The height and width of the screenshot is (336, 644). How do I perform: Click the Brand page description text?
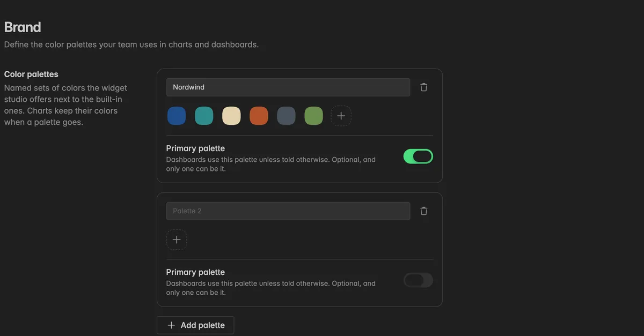[131, 44]
